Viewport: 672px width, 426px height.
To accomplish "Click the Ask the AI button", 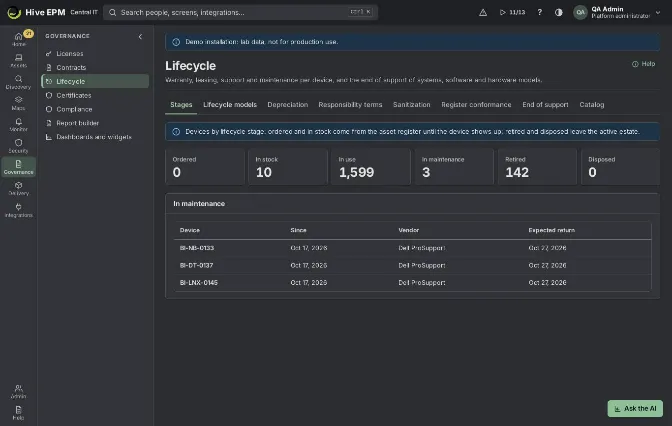I will pos(635,408).
